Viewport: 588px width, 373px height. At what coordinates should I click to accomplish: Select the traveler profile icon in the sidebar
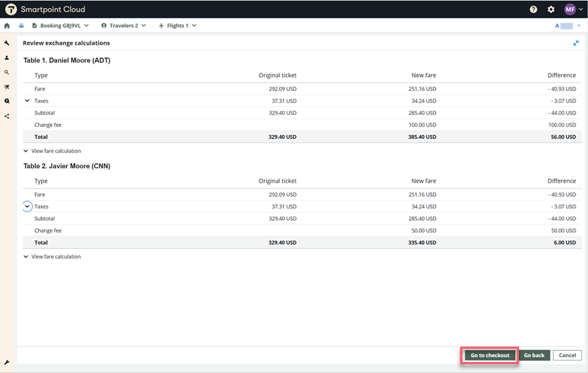coord(7,57)
